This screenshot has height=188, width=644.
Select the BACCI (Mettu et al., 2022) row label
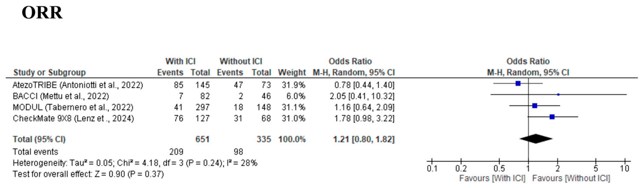click(x=61, y=96)
